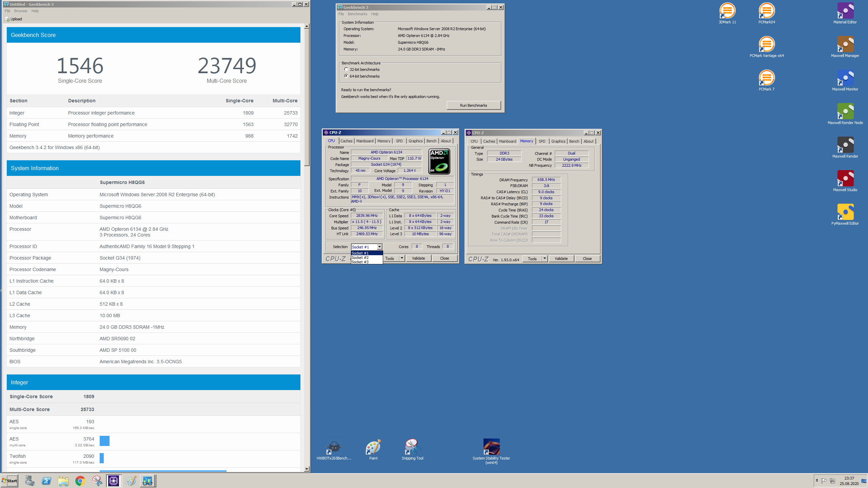The image size is (868, 488).
Task: Click Tools button in right CPU-Z window
Action: [x=532, y=259]
